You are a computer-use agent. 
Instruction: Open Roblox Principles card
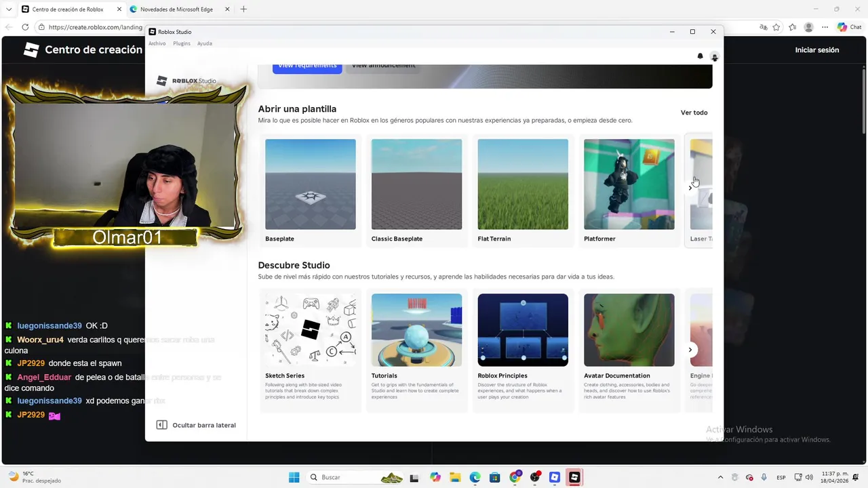(523, 350)
